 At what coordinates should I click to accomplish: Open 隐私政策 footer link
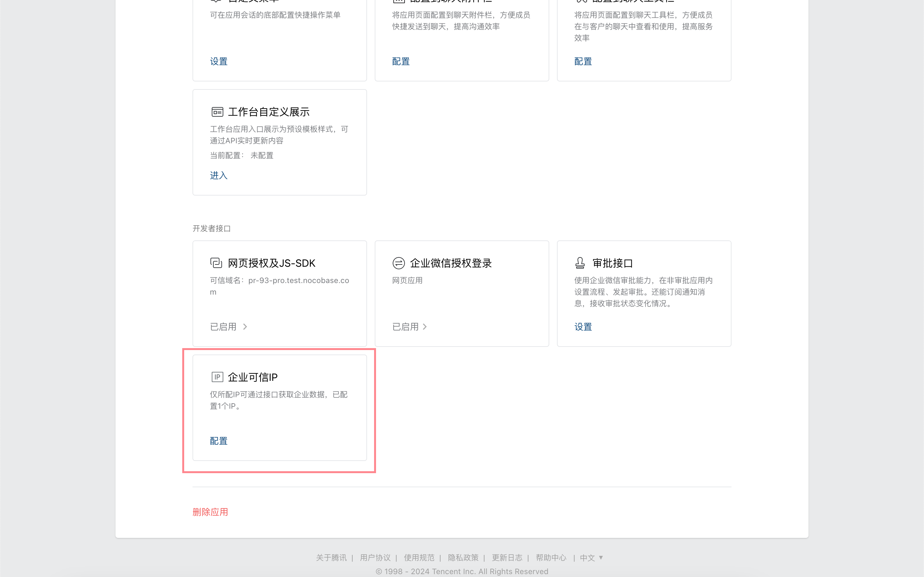[463, 557]
